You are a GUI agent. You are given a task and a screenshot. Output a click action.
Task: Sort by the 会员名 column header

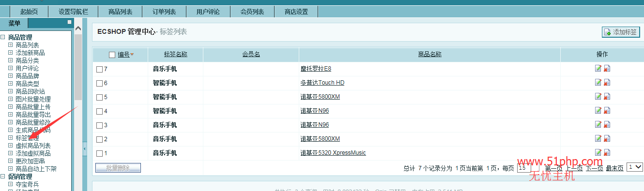251,54
